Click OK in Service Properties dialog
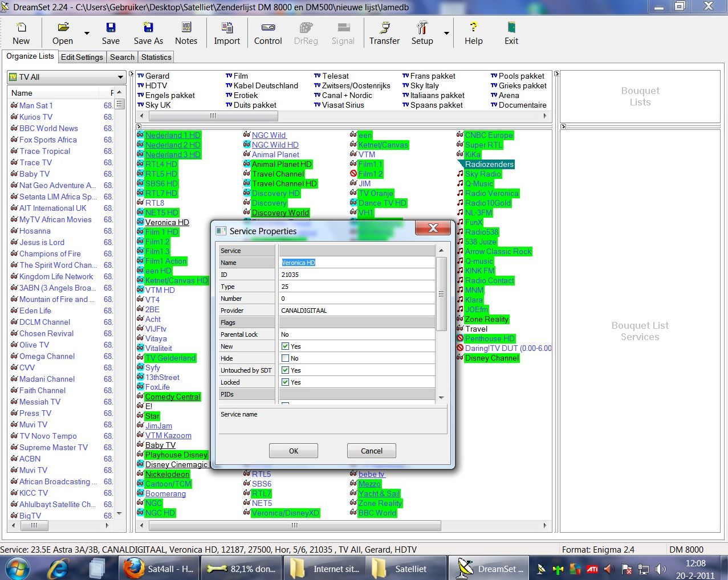 pyautogui.click(x=294, y=451)
